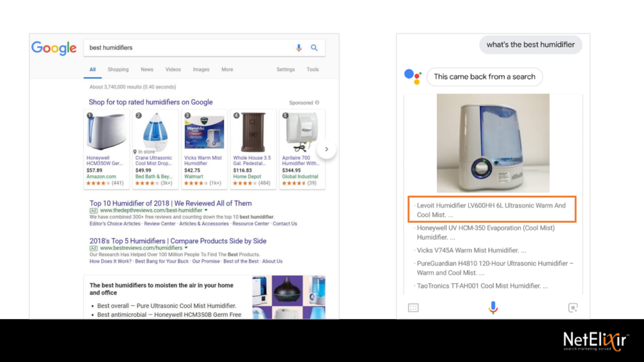Select Honeywell UV HCM-350 Evaporation result
The height and width of the screenshot is (362, 644).
[485, 232]
